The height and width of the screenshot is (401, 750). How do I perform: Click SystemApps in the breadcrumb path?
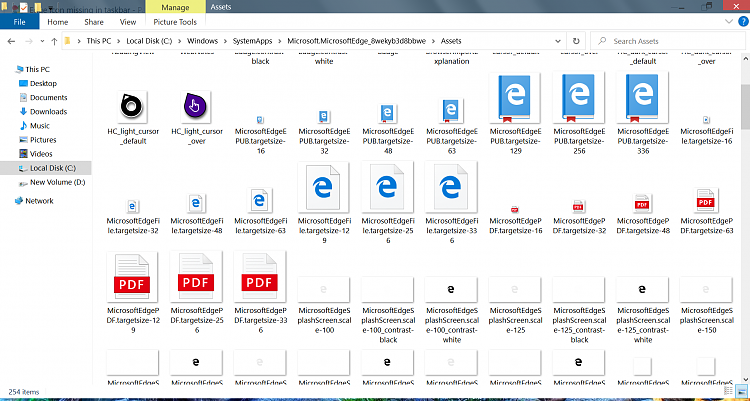pos(252,41)
